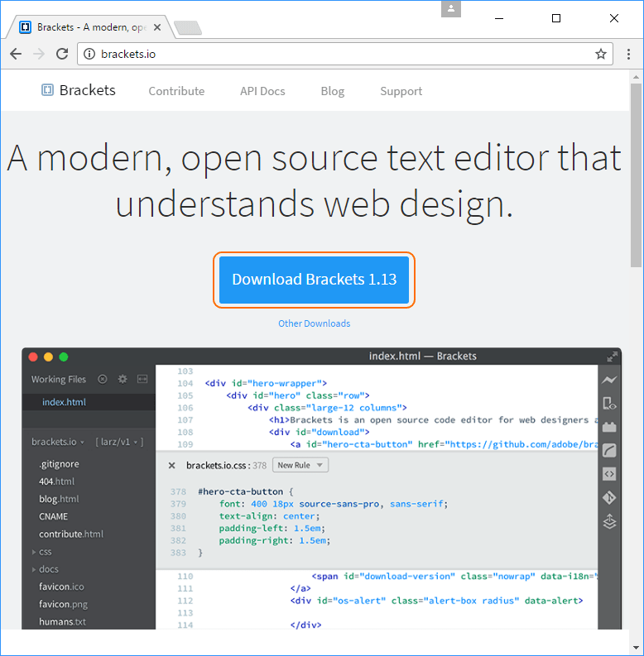Click the text-align: center line

(x=269, y=516)
